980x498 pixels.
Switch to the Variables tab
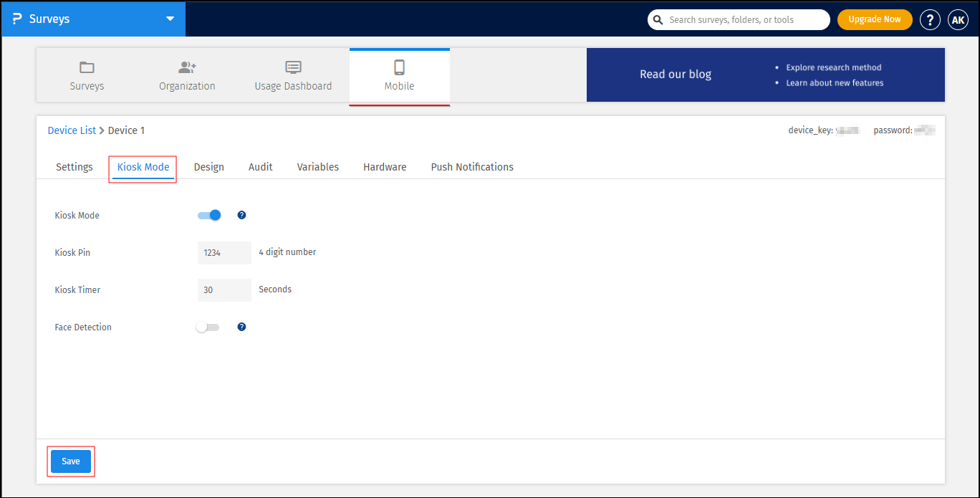point(318,167)
